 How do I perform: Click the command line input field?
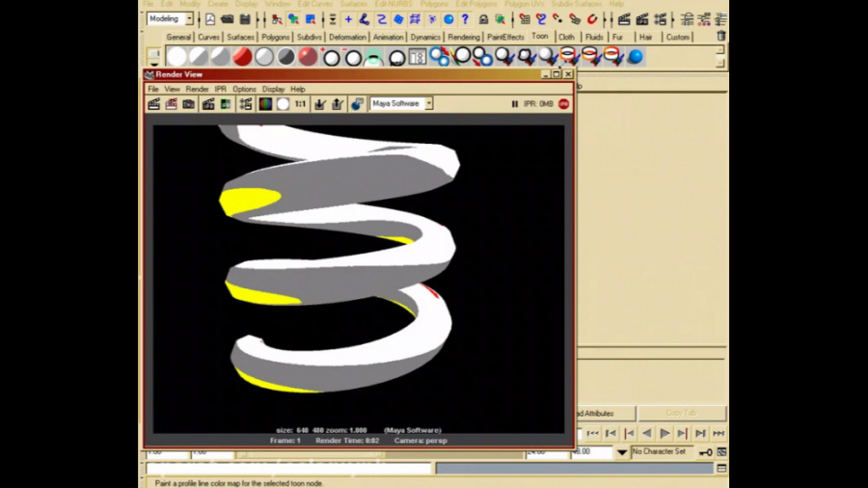pyautogui.click(x=289, y=469)
